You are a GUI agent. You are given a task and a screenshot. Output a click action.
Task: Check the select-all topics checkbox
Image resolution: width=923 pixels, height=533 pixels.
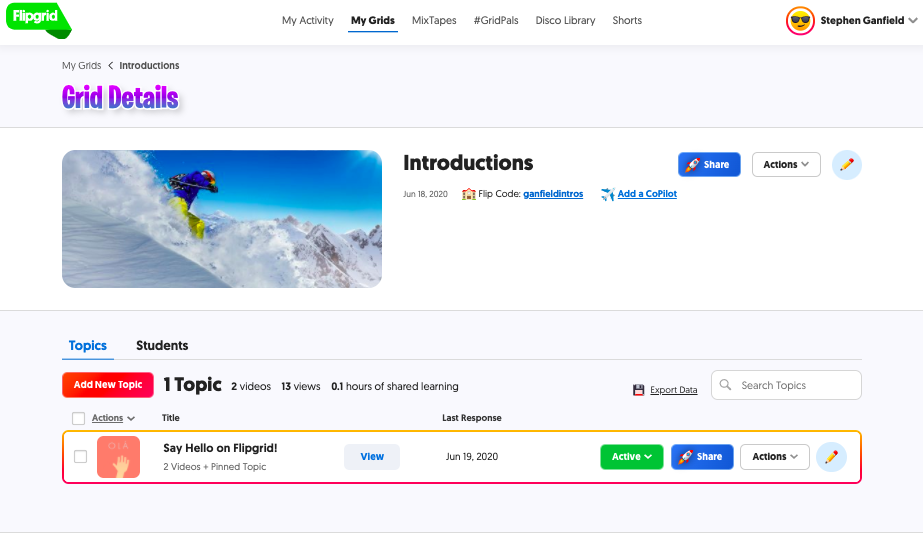click(79, 418)
